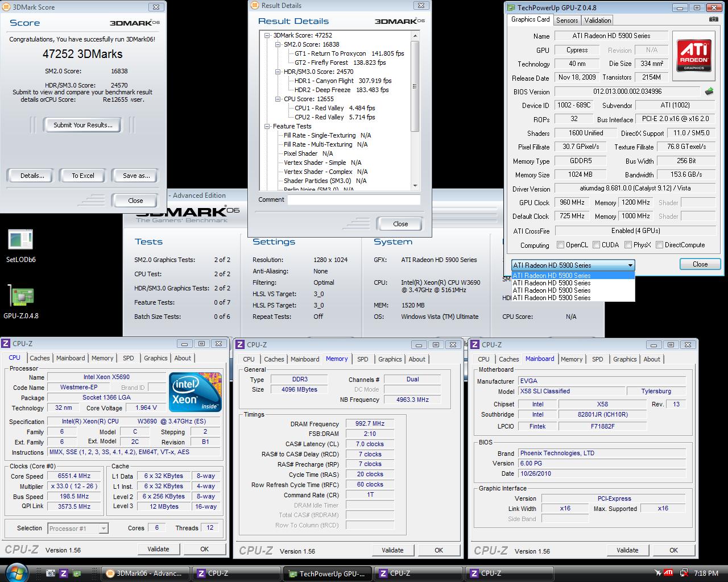Click CPU-Z title icon in CPU tab window
The width and height of the screenshot is (728, 582).
coord(6,343)
